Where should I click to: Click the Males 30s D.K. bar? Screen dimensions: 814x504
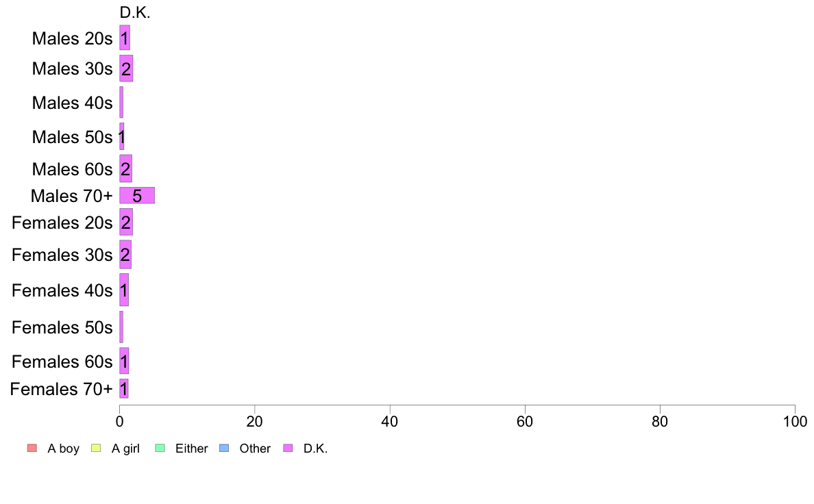(x=126, y=68)
